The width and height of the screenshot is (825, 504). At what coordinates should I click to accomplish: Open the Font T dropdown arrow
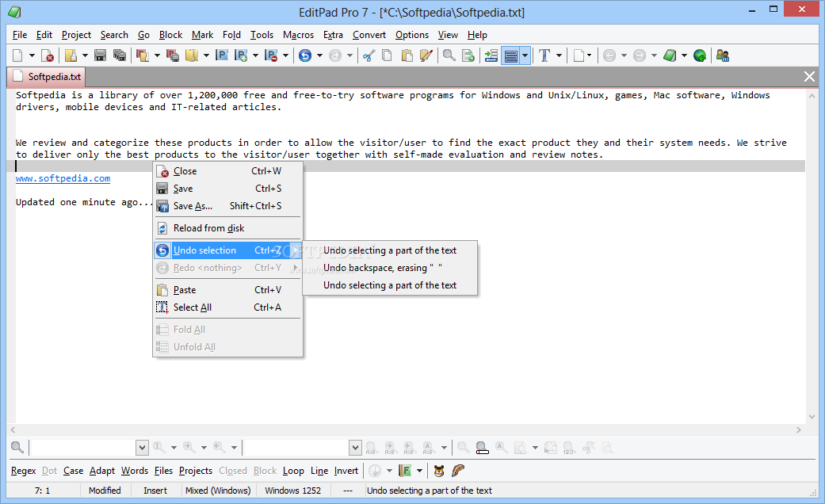[559, 55]
